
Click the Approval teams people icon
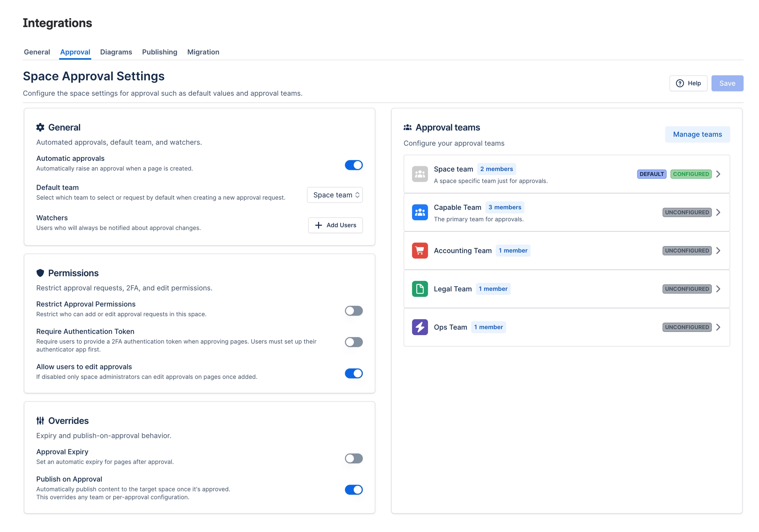tap(407, 127)
